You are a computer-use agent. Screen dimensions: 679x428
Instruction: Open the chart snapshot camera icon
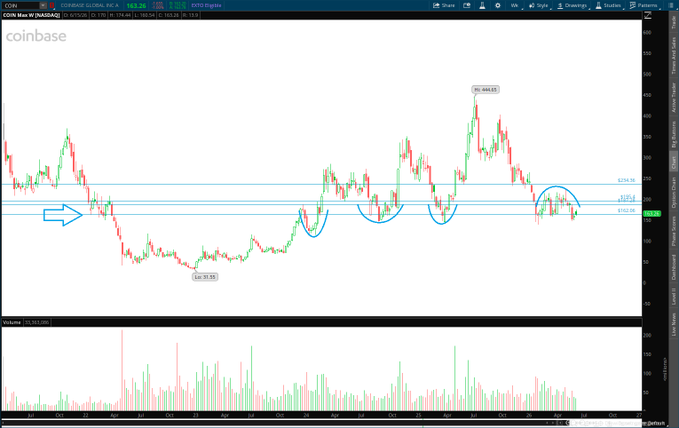(x=467, y=5)
